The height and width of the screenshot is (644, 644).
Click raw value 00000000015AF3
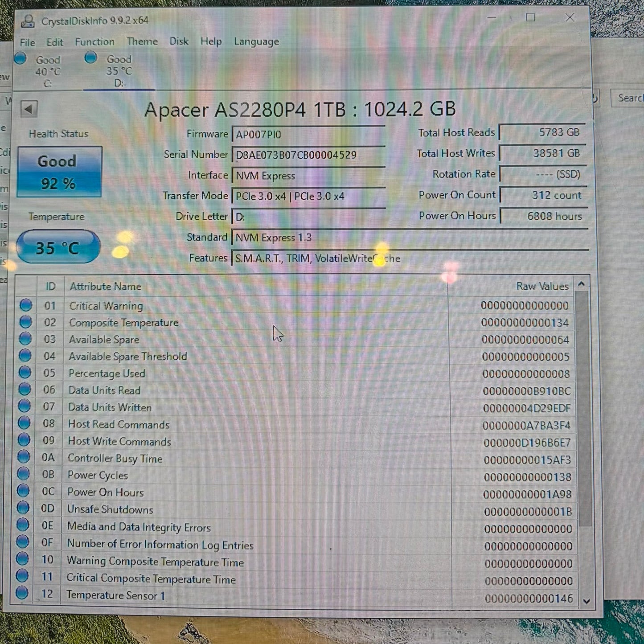point(527,460)
